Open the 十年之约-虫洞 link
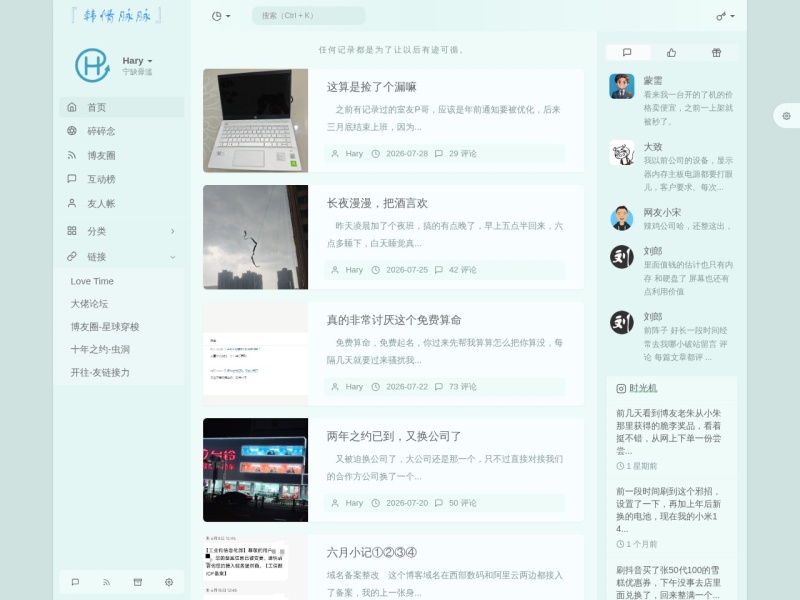This screenshot has width=800, height=600. click(100, 349)
